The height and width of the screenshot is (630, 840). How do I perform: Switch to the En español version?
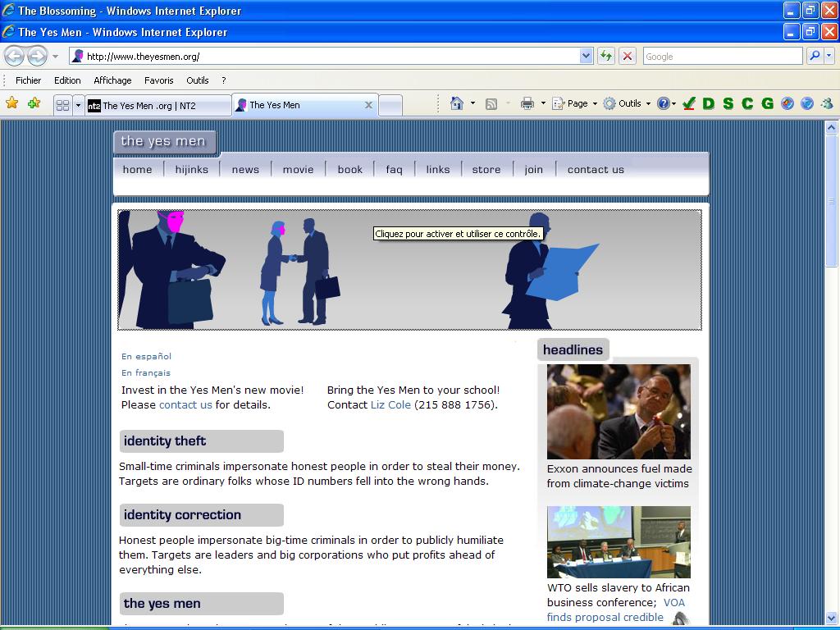point(146,356)
